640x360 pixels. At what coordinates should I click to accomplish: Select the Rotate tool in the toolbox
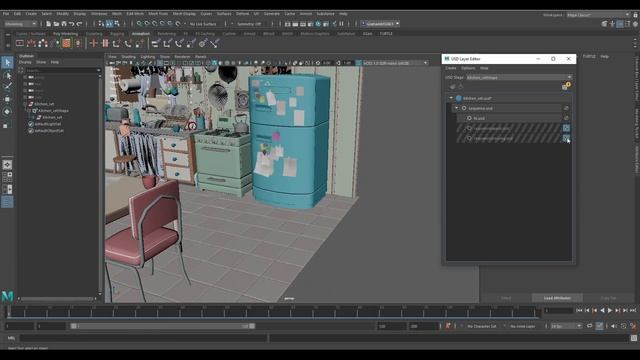click(x=7, y=111)
